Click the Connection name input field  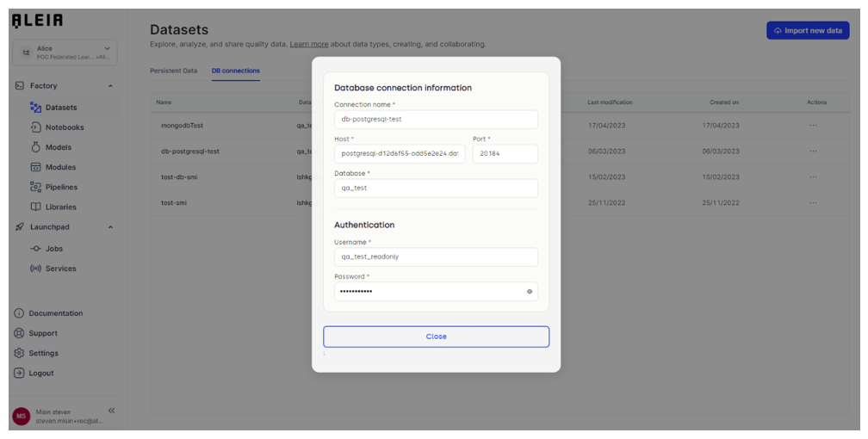tap(436, 120)
